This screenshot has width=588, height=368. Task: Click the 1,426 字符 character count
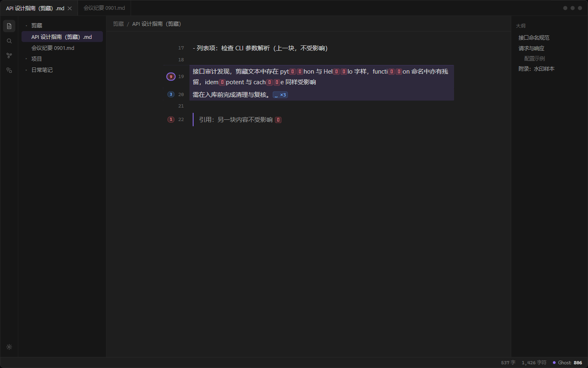click(534, 363)
